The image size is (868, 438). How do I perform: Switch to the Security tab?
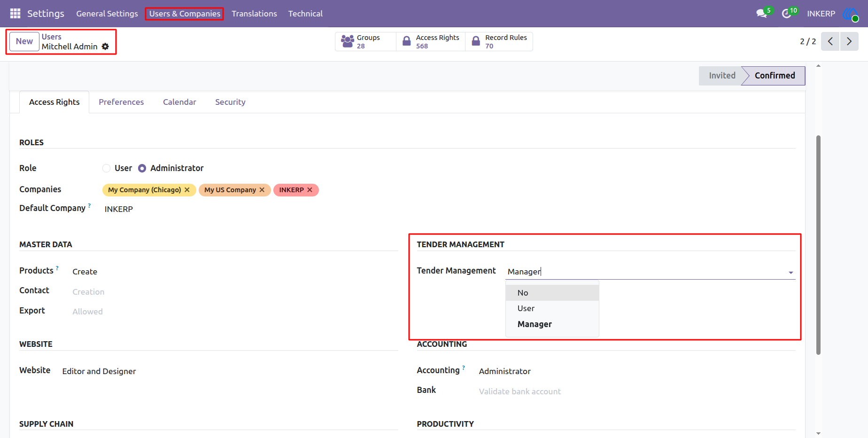click(230, 102)
